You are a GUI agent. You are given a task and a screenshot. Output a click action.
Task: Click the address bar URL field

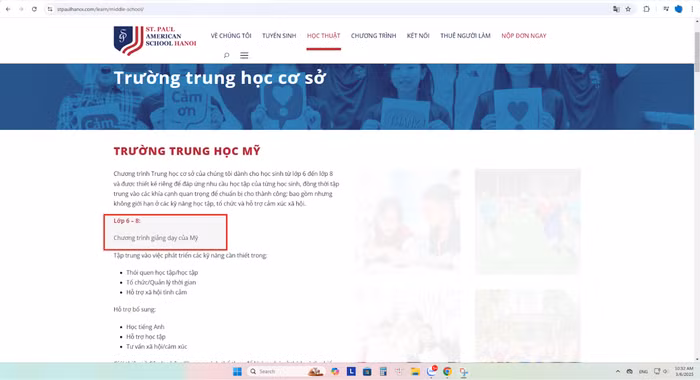[x=330, y=9]
